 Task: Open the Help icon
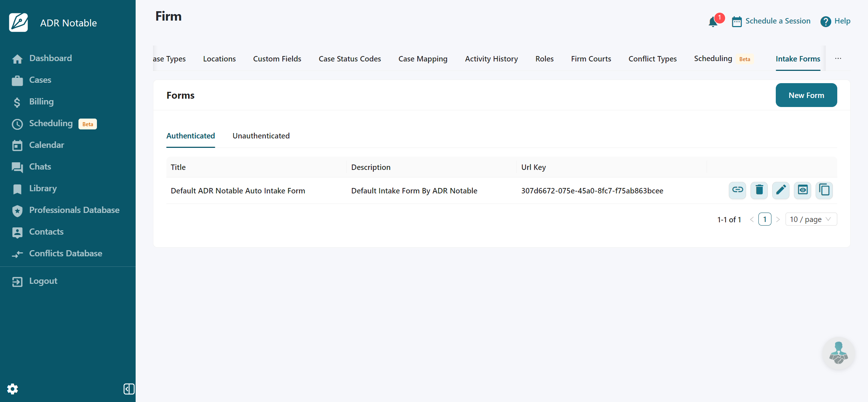pos(825,21)
